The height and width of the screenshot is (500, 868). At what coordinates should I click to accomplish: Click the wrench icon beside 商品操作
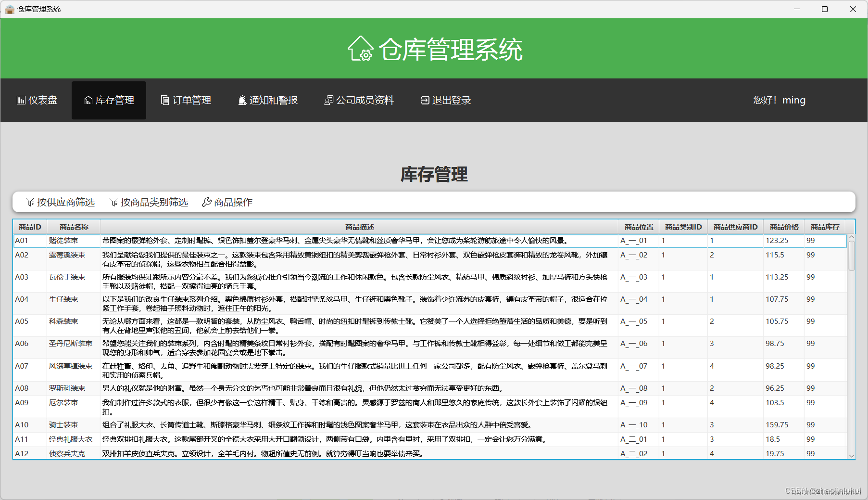coord(207,202)
